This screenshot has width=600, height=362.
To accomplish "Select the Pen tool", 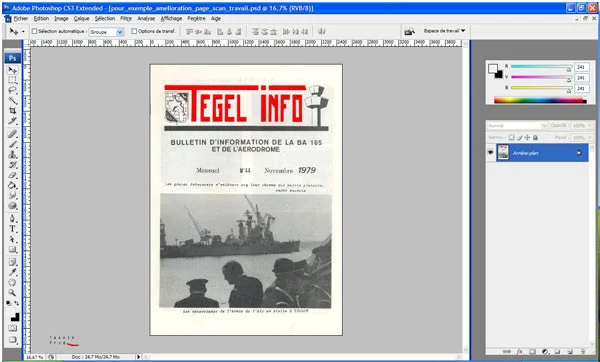I will click(13, 219).
